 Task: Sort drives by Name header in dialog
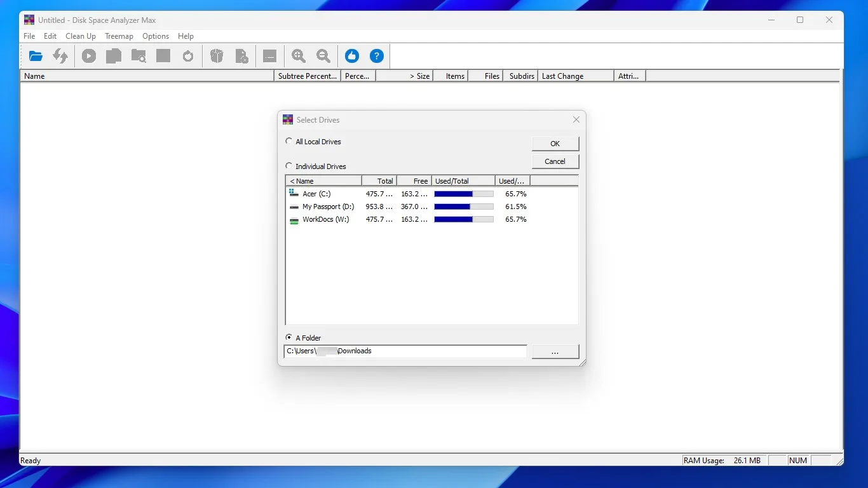point(323,180)
